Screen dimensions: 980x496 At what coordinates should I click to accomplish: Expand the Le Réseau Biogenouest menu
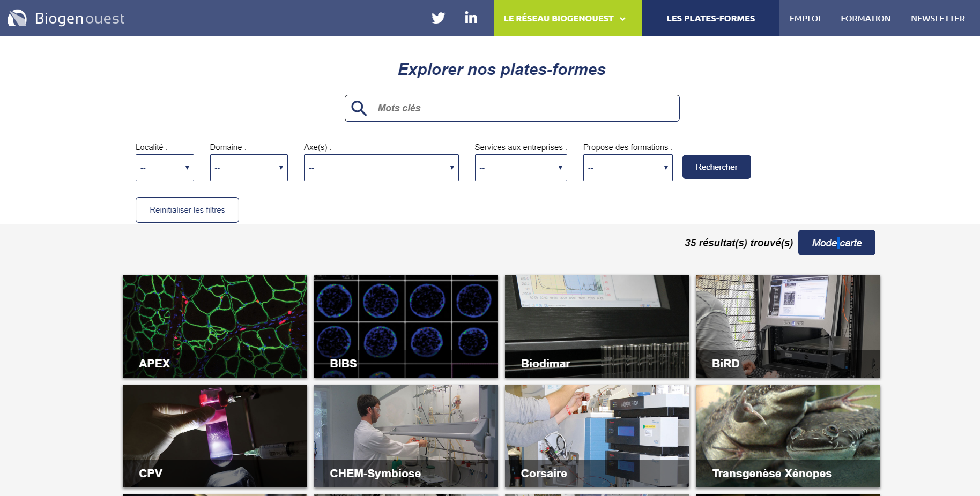568,18
